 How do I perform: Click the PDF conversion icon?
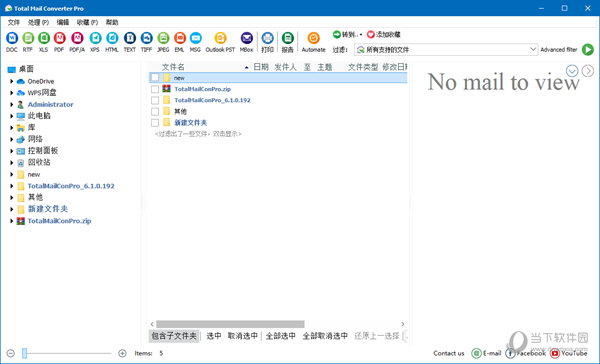point(59,38)
